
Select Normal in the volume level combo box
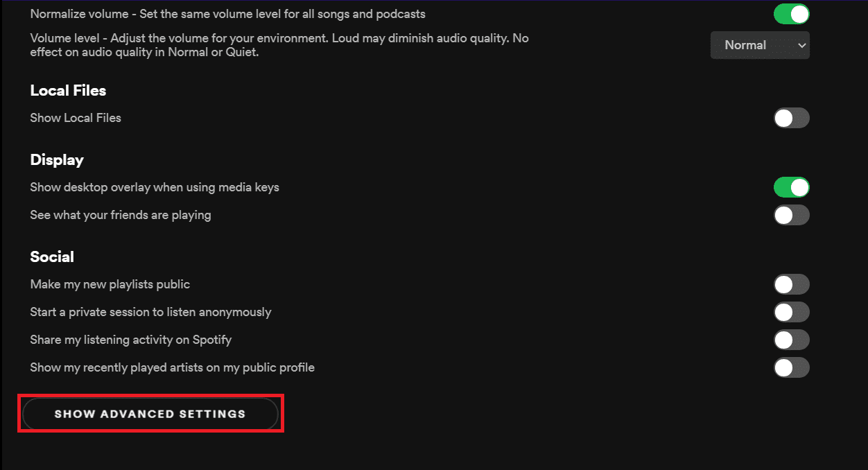tap(760, 45)
